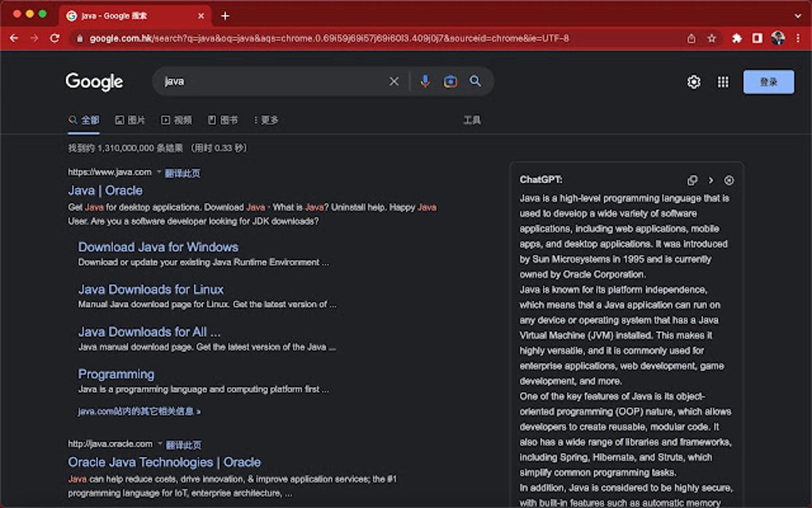
Task: Open Google search settings gear icon
Action: click(693, 81)
